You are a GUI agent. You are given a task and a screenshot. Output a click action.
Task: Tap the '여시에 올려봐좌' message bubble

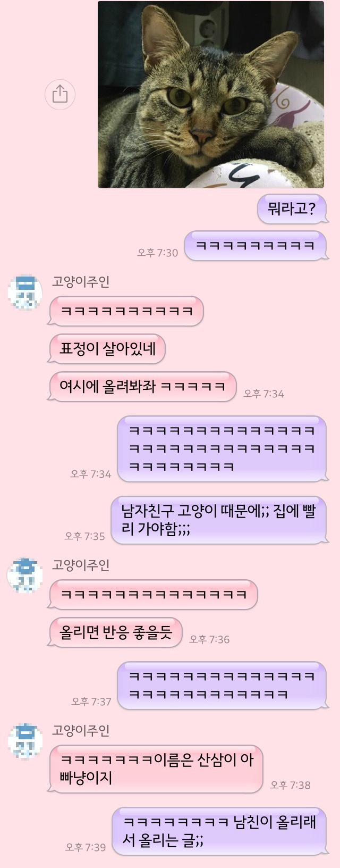pos(142,386)
